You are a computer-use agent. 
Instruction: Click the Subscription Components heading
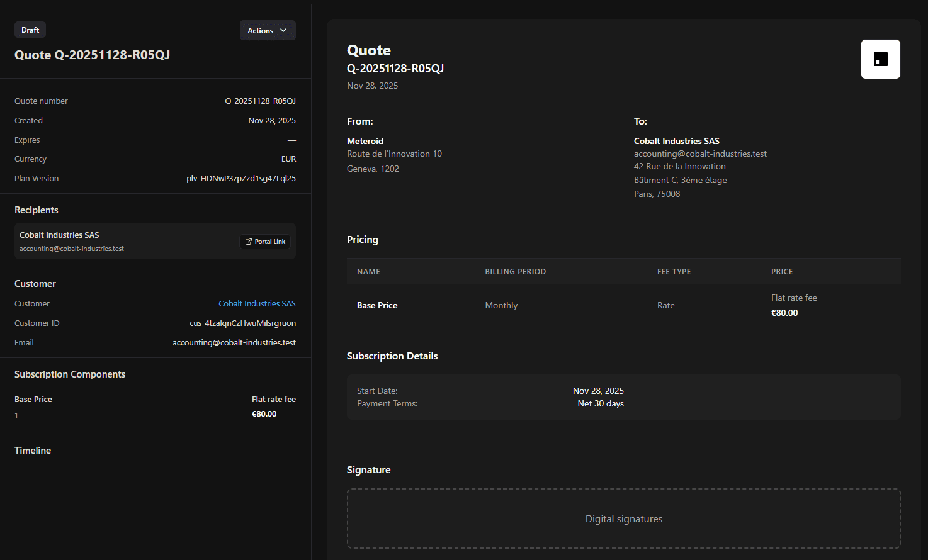tap(70, 374)
